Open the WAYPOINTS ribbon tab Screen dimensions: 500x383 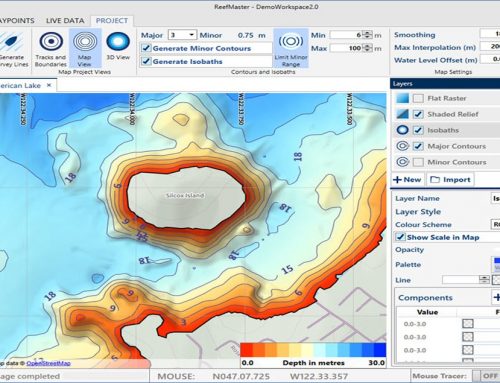pyautogui.click(x=17, y=21)
